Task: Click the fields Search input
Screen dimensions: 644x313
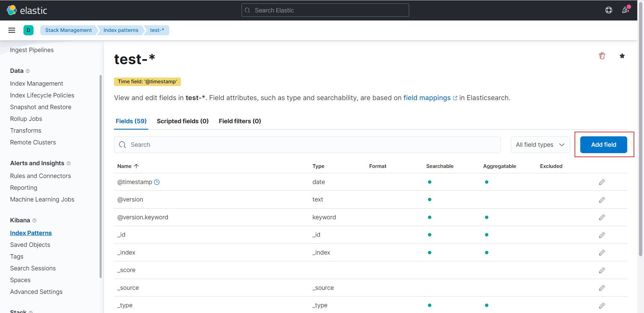Action: pos(307,145)
